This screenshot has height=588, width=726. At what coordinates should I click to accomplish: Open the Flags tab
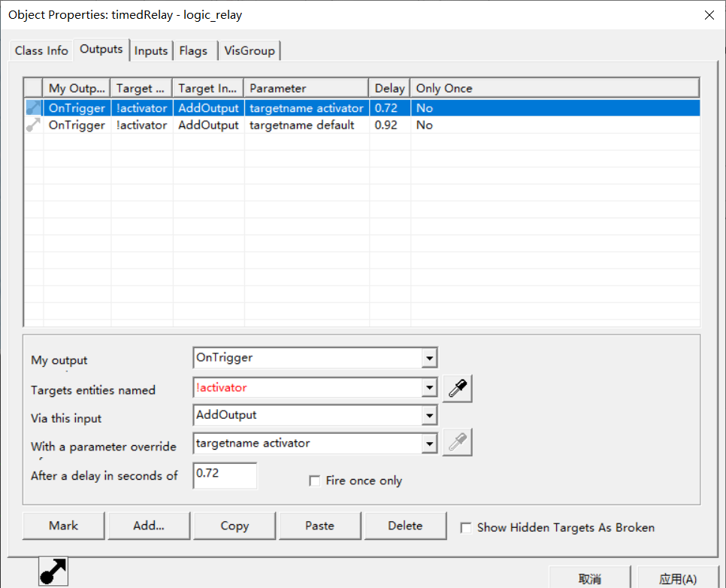194,50
